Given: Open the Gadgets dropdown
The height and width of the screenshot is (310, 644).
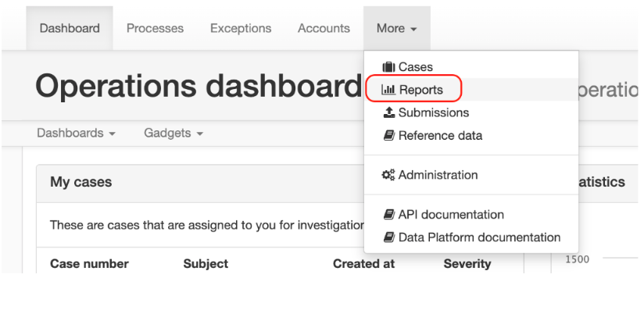Looking at the screenshot, I should point(174,133).
